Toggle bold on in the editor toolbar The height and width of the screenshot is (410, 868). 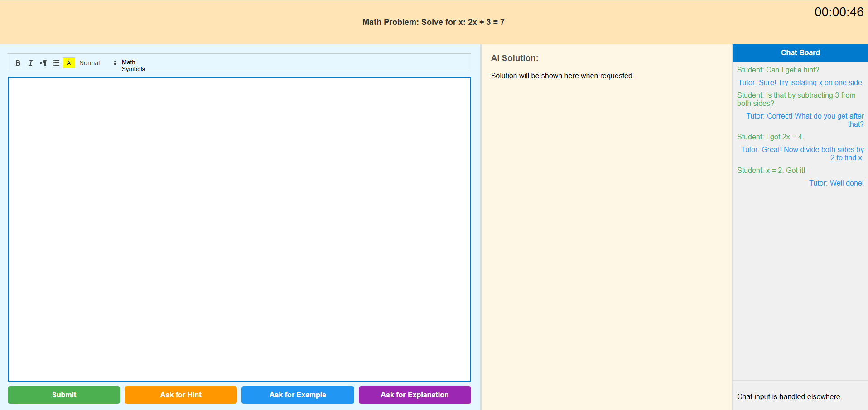[x=18, y=63]
